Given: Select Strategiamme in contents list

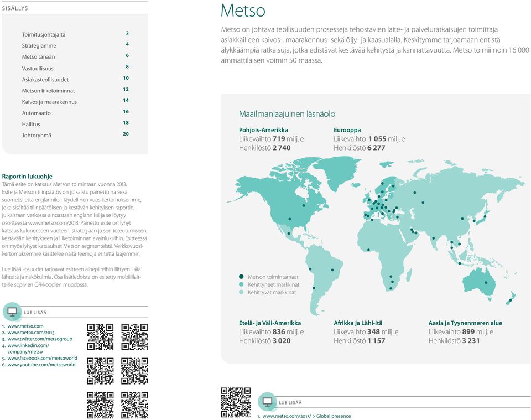Looking at the screenshot, I should [x=39, y=46].
